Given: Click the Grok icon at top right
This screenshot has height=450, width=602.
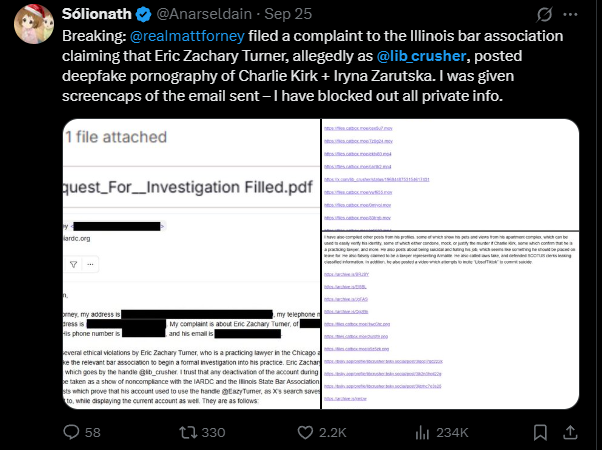Looking at the screenshot, I should click(x=541, y=16).
